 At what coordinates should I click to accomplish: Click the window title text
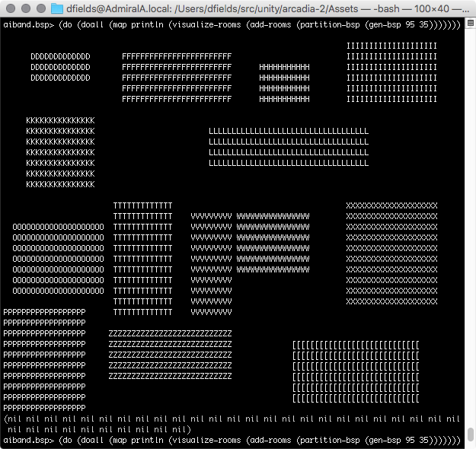coord(268,9)
